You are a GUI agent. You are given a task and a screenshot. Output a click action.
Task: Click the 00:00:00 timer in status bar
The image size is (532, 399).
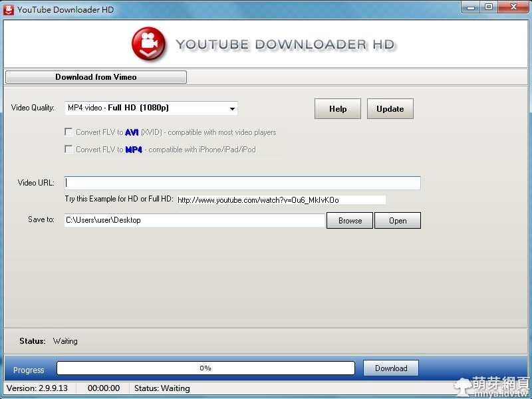104,388
